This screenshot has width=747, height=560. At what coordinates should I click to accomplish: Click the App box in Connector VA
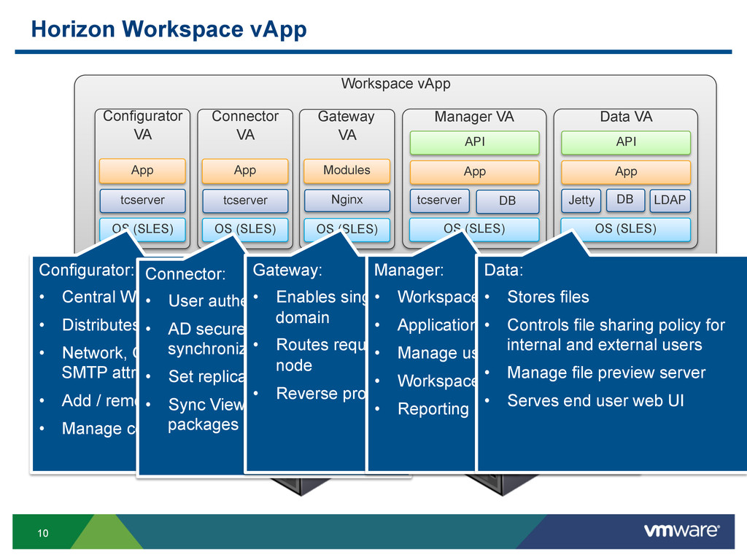(245, 171)
